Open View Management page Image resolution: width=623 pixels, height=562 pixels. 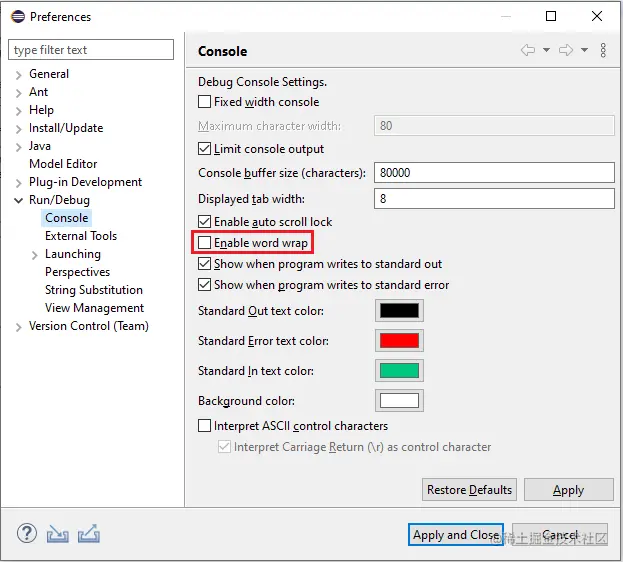pyautogui.click(x=94, y=308)
